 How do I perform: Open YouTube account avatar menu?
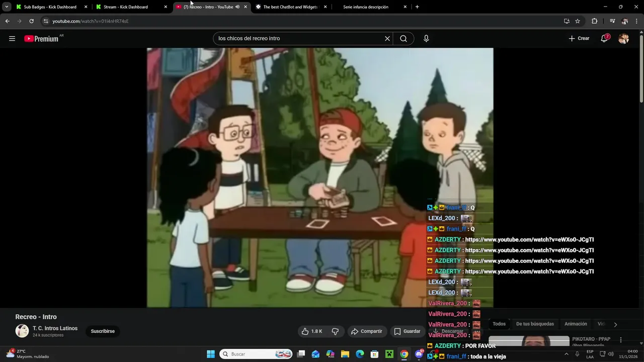(x=623, y=38)
